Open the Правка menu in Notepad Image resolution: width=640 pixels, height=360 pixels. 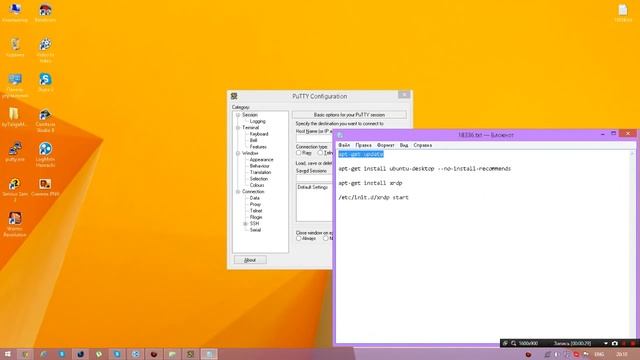click(x=363, y=145)
